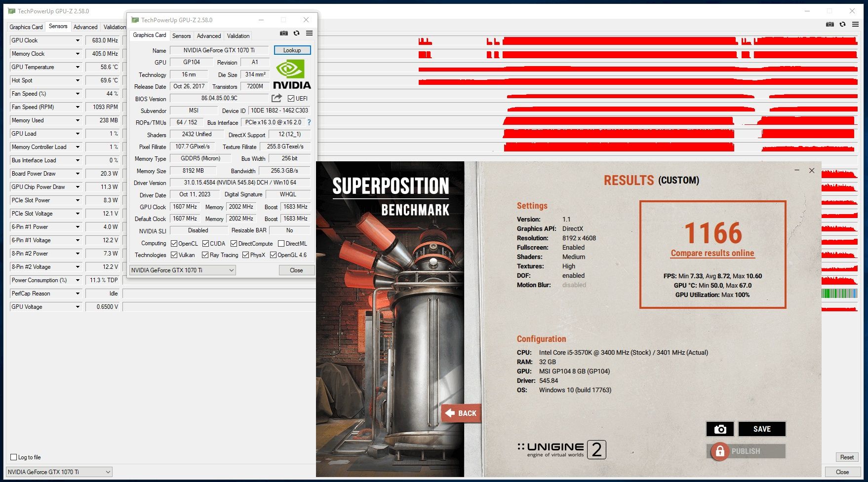Toggle the Ray Tracing checkbox
Screen dimensions: 868x482
[x=205, y=255]
